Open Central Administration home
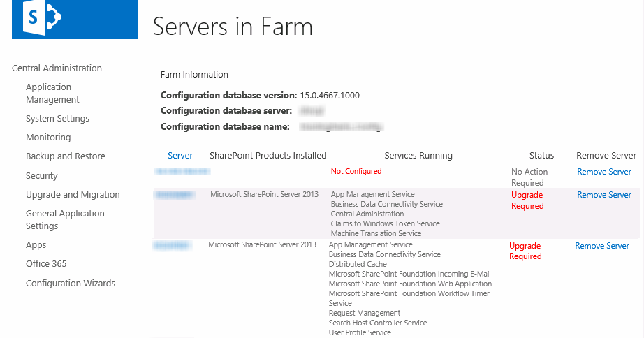 (57, 68)
